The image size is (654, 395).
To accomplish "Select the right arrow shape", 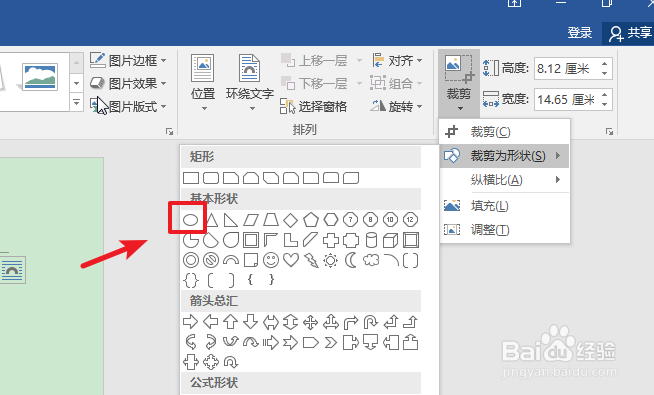I will click(x=191, y=322).
